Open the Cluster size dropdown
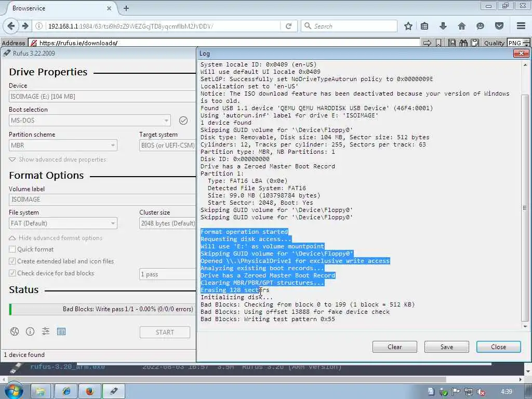The height and width of the screenshot is (399, 532). 168,223
